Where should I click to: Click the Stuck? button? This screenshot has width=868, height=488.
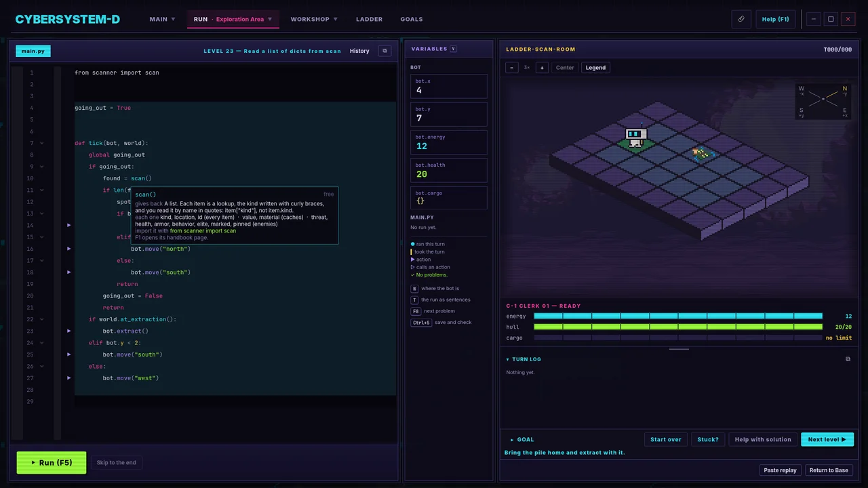(708, 439)
